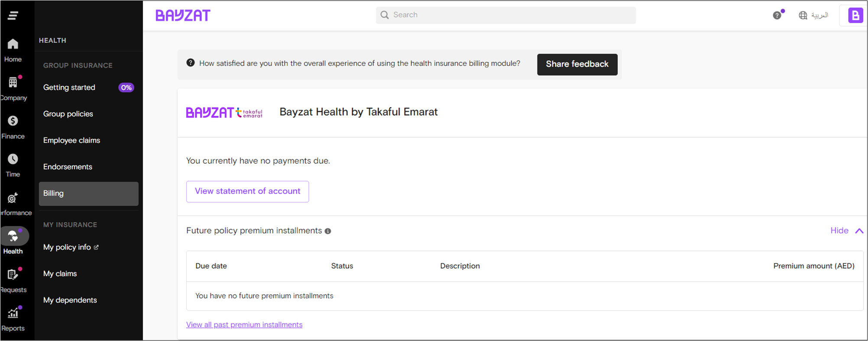868x341 pixels.
Task: Click 'You have no future premium installments' row
Action: click(525, 296)
